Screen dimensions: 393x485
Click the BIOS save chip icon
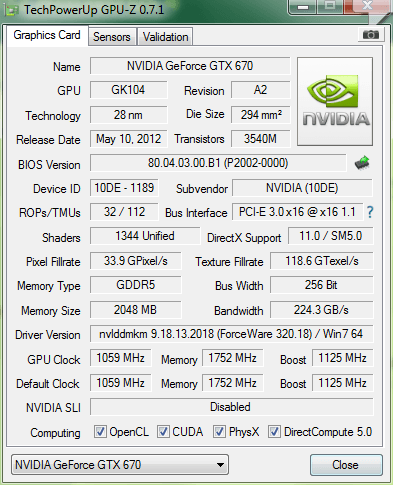362,163
